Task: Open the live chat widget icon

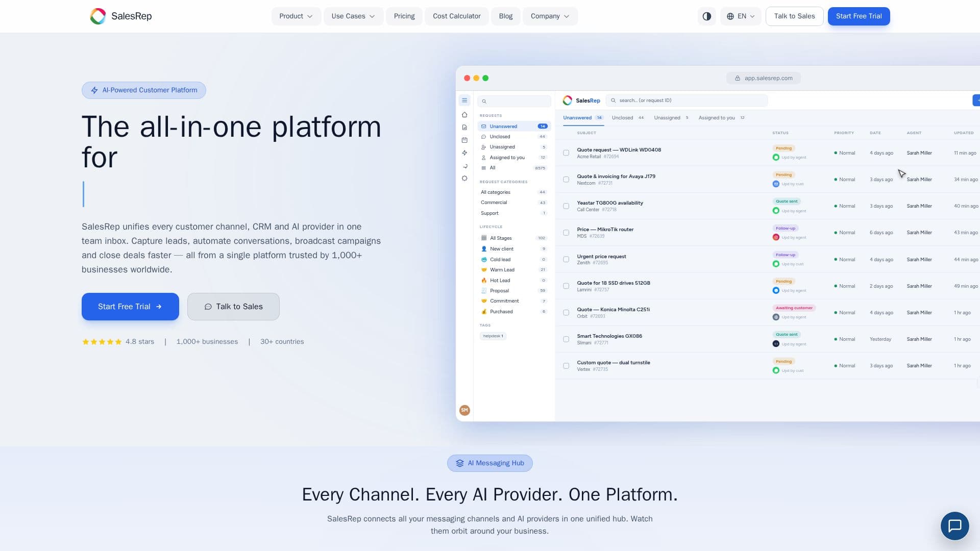Action: click(x=954, y=525)
